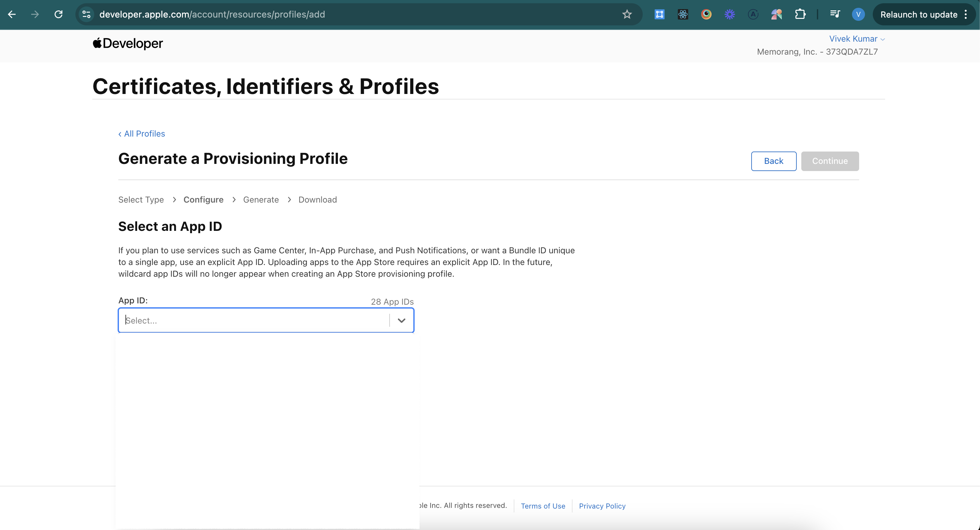
Task: Open the Terms of Use link
Action: coord(543,506)
